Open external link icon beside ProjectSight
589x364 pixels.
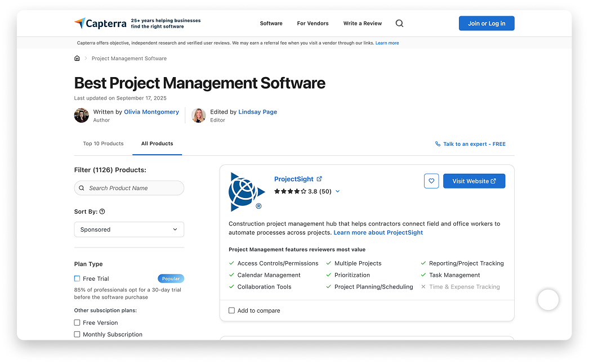[x=319, y=179]
